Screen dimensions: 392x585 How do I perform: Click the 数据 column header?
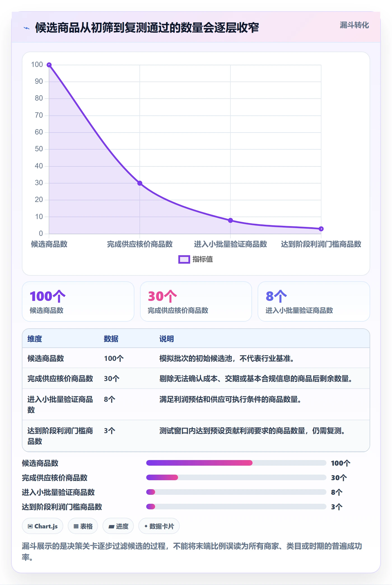[x=111, y=339]
